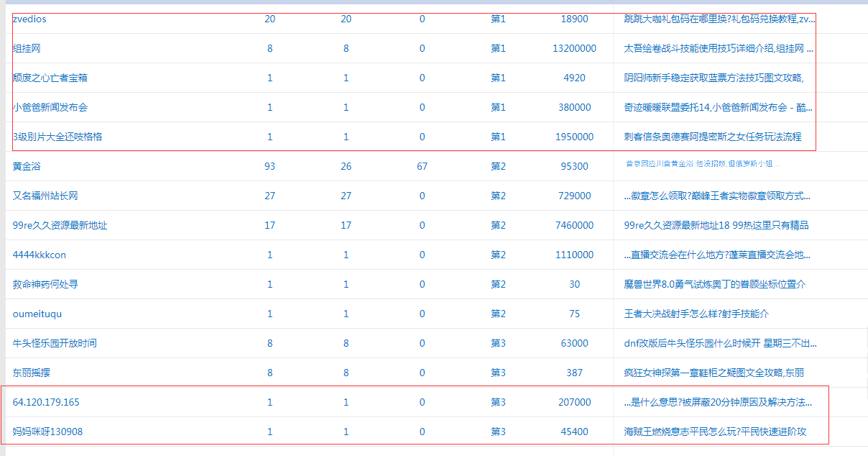
Task: Open the '魔兽世界8.0勇气试炼' page link
Action: [x=714, y=285]
